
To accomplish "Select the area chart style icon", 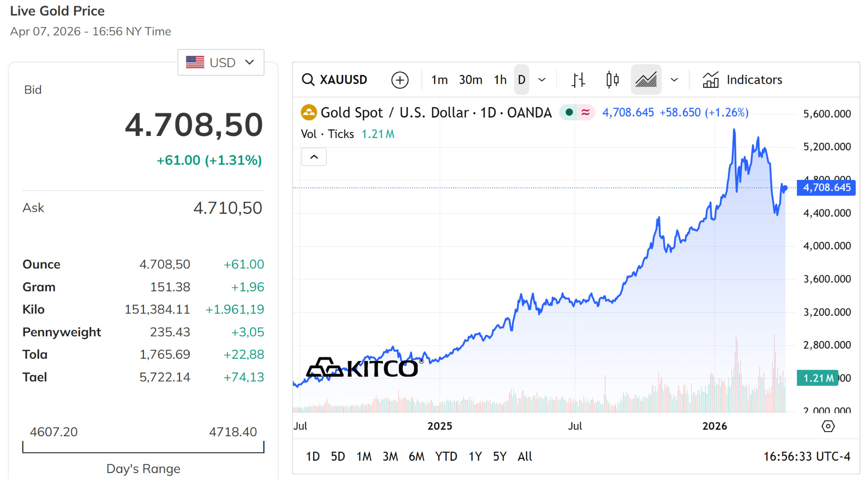I will 646,80.
